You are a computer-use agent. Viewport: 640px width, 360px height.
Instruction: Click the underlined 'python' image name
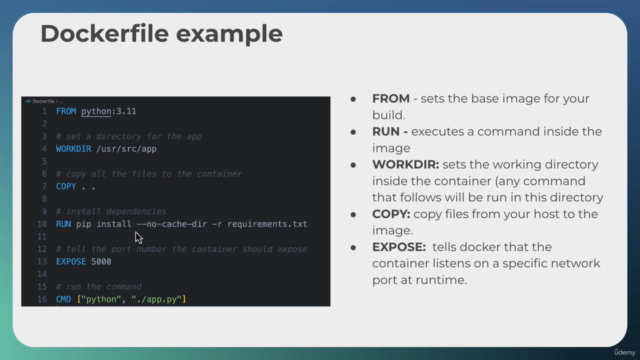96,111
